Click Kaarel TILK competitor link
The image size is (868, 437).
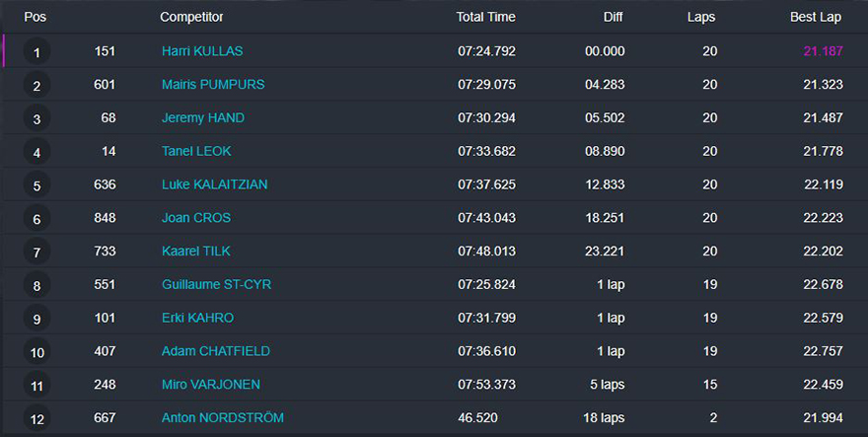(195, 252)
